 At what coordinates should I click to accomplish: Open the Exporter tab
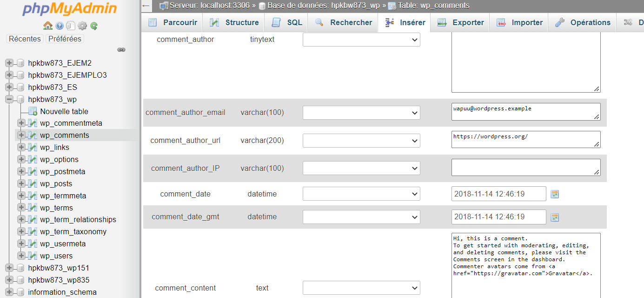466,22
